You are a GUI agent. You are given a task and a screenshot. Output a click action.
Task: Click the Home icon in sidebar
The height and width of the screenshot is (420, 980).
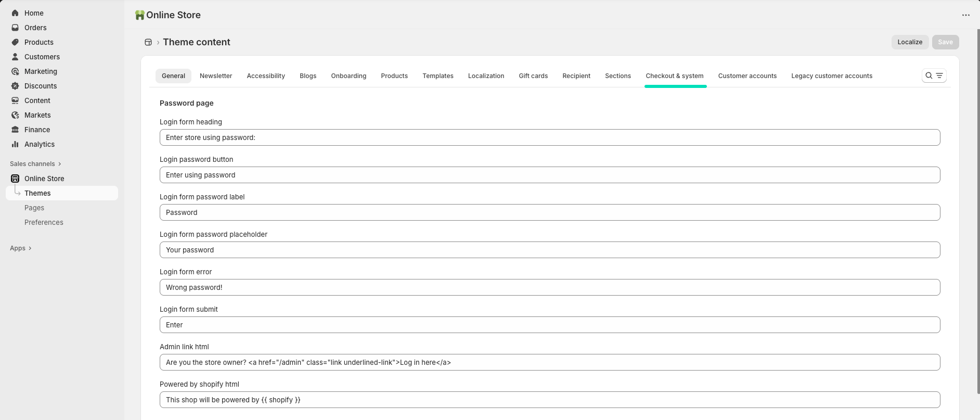[15, 13]
